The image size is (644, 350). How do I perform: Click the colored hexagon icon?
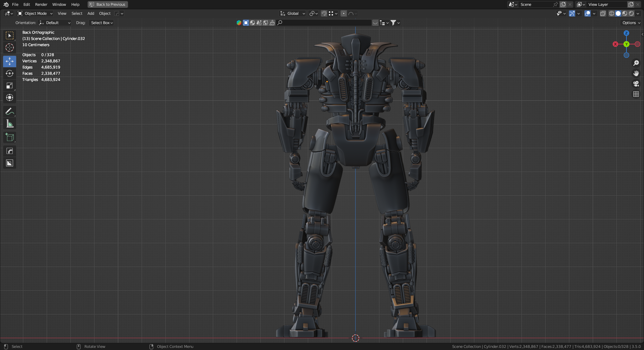point(239,23)
